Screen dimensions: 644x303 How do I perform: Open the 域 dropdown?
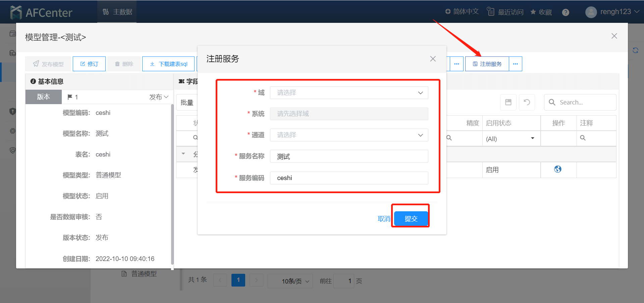point(349,93)
